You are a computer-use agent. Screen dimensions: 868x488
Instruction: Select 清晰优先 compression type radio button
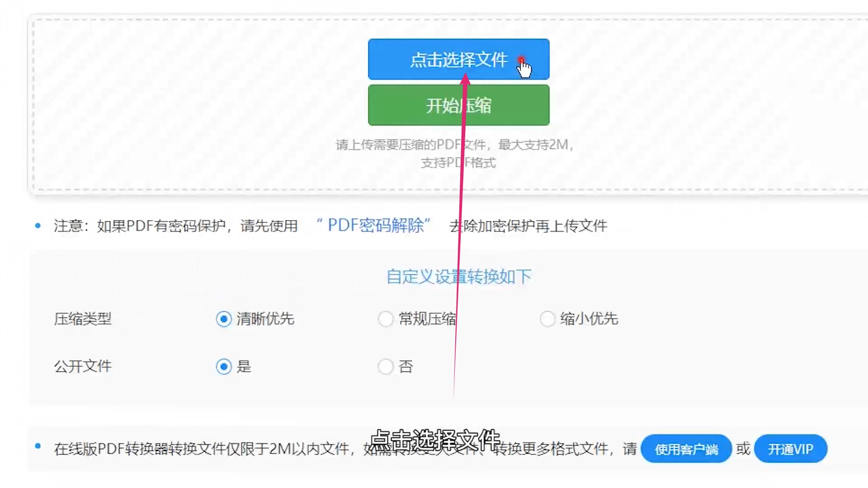[x=224, y=319]
